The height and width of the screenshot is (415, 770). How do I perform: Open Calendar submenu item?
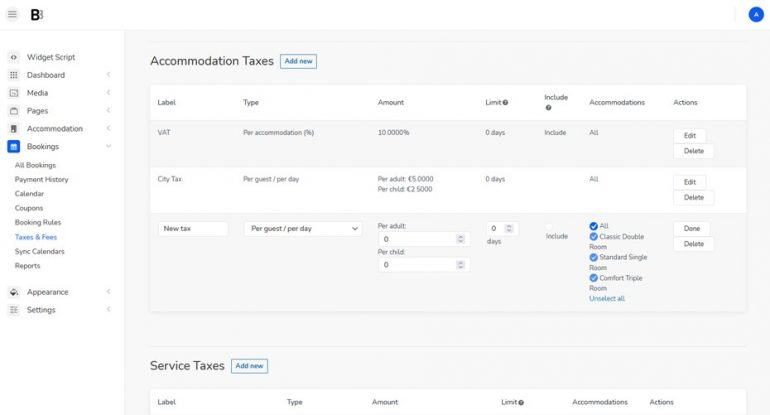point(29,194)
